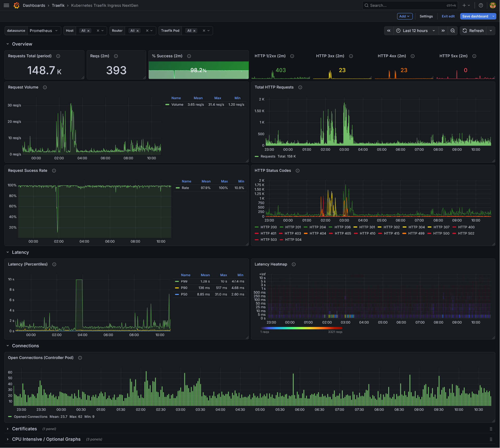This screenshot has height=448, width=500.
Task: Show info for HTTP Status Codes panel
Action: (298, 171)
